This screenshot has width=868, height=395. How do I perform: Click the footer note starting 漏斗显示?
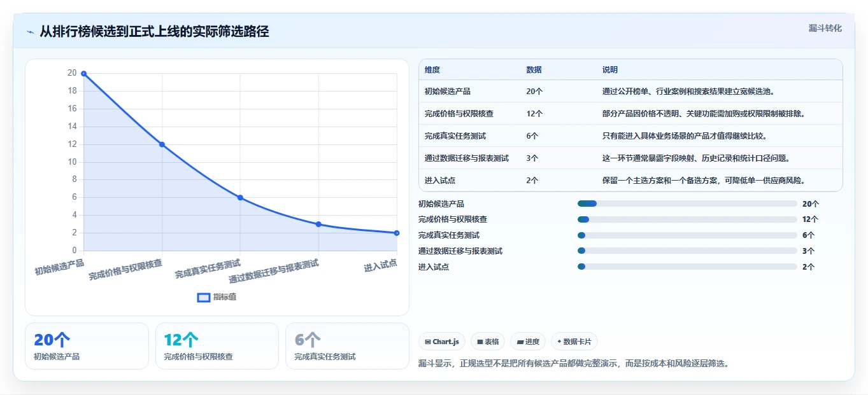[573, 364]
